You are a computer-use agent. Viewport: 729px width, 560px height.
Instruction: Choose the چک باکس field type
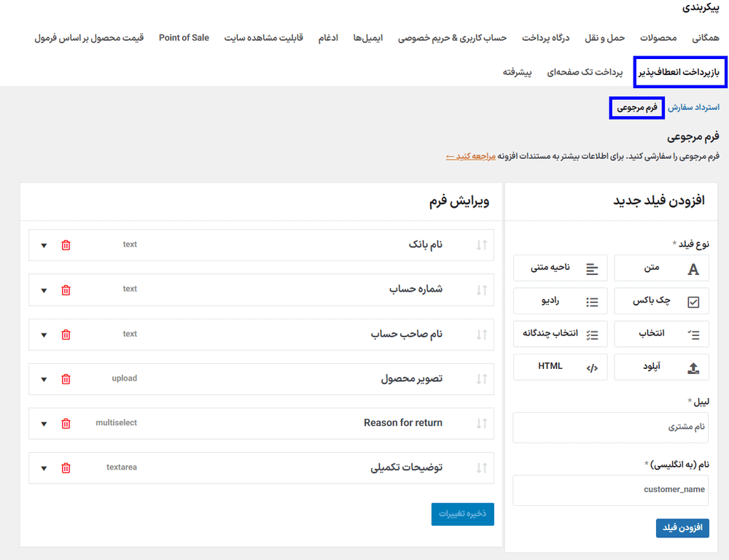pyautogui.click(x=661, y=301)
